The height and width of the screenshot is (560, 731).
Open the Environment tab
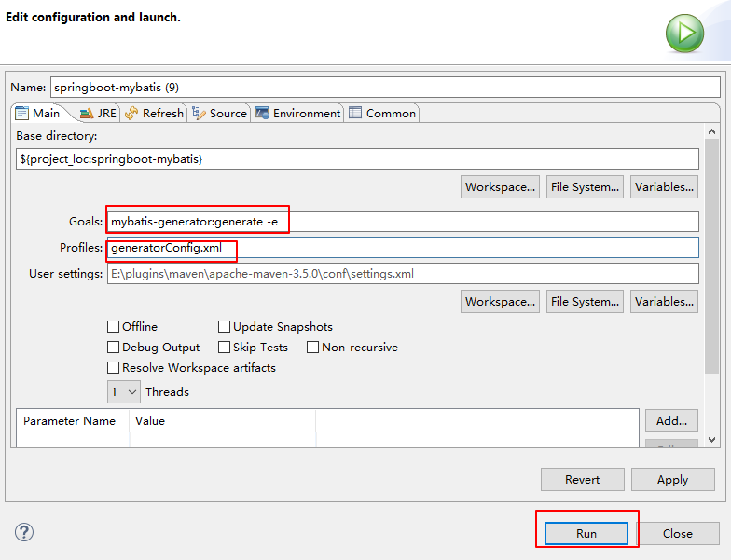point(297,113)
